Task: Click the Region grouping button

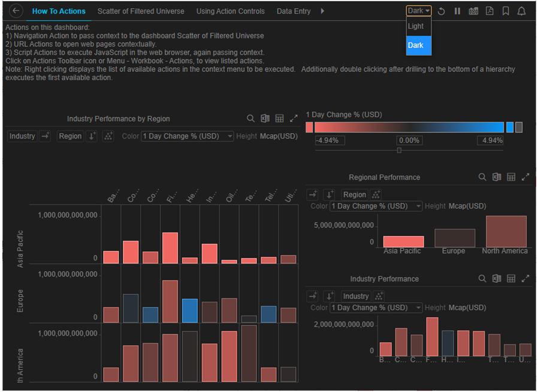Action: (x=70, y=136)
